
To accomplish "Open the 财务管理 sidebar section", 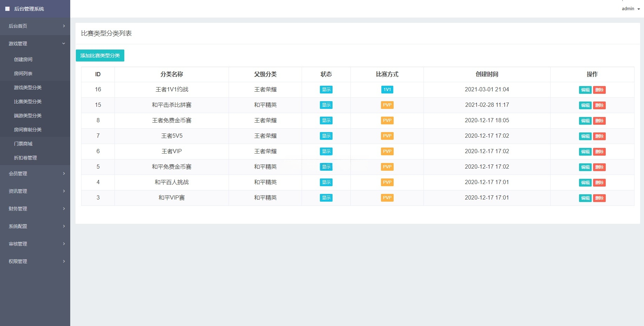I will [x=18, y=208].
